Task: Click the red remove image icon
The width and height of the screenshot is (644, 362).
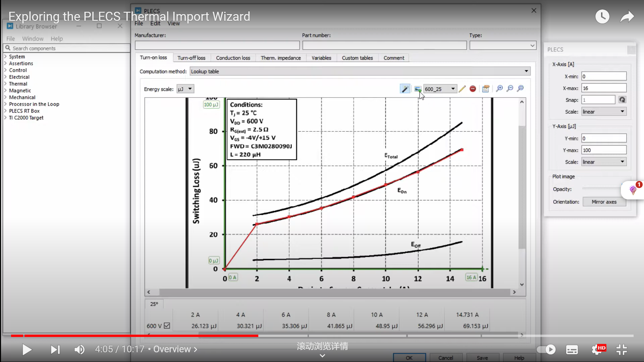Action: coord(473,89)
